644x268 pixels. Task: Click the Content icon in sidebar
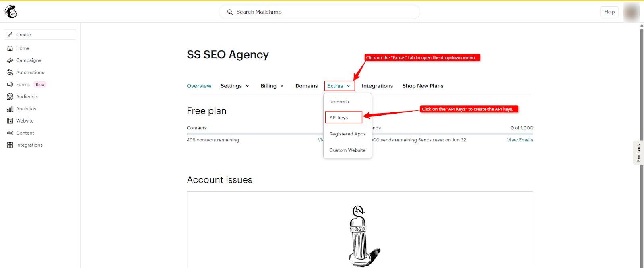tap(10, 133)
